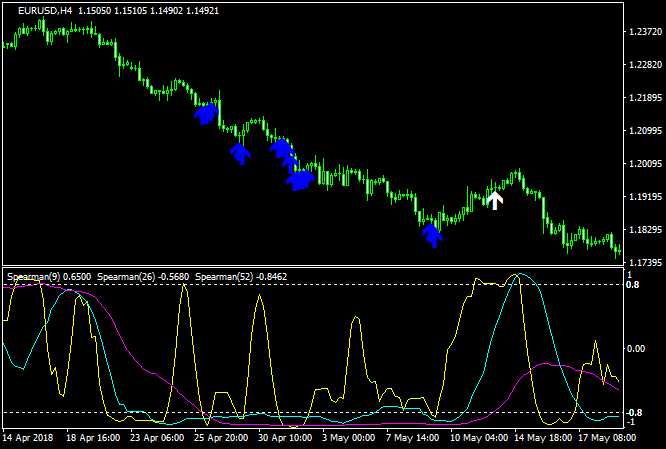The width and height of the screenshot is (666, 449).
Task: Click the 1.20995 price axis label
Action: coord(644,130)
